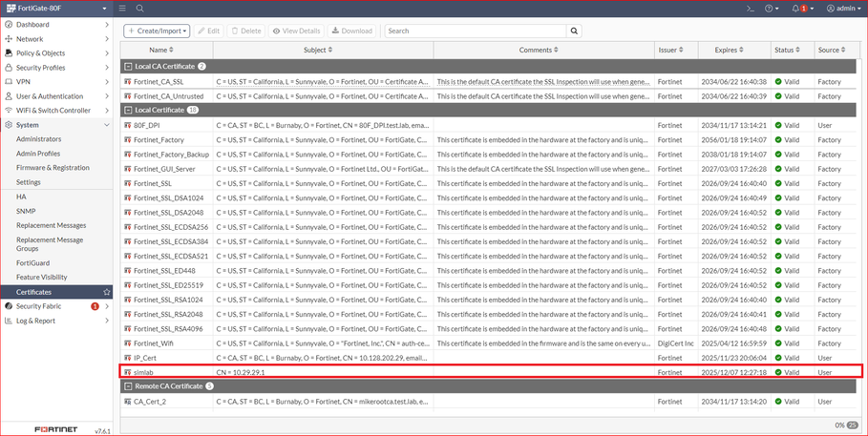Expand the Dashboard menu

click(56, 25)
